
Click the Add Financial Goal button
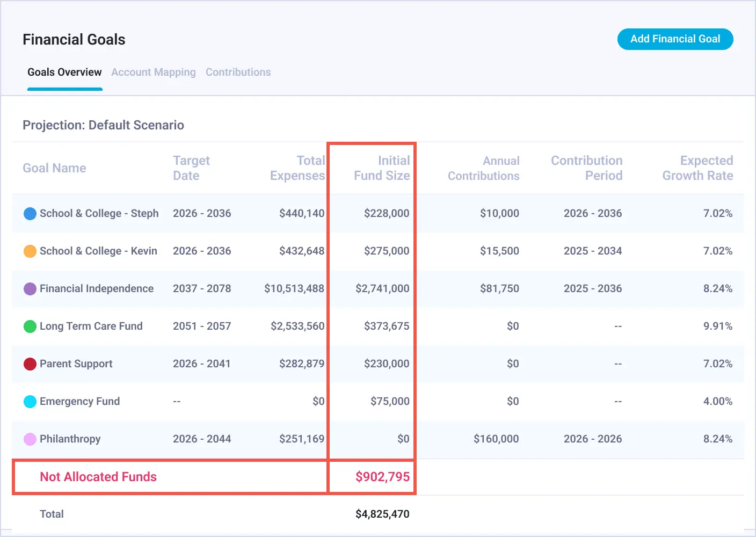click(675, 39)
